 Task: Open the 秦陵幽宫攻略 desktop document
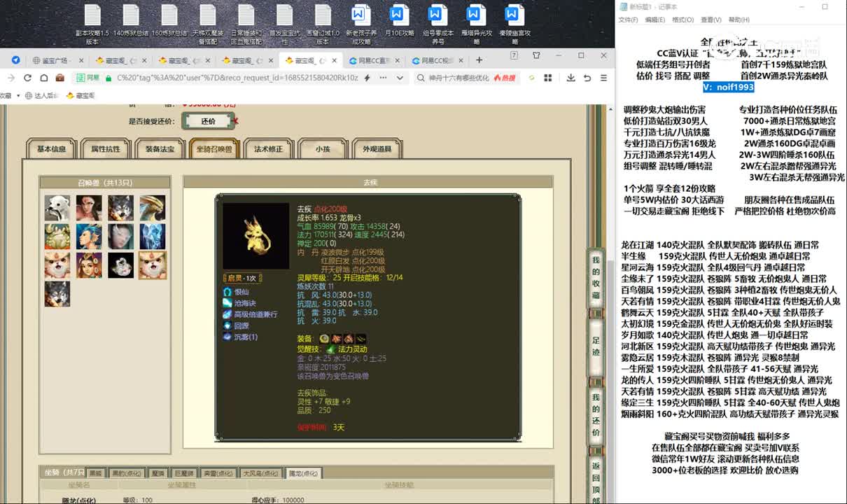click(514, 24)
